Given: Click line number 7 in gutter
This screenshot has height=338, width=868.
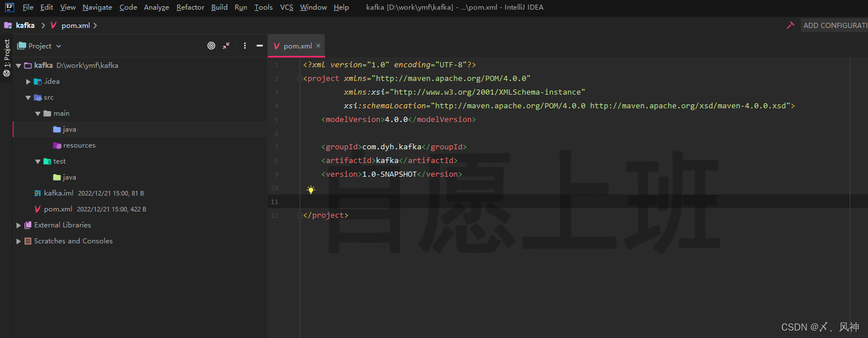Looking at the screenshot, I should 276,147.
